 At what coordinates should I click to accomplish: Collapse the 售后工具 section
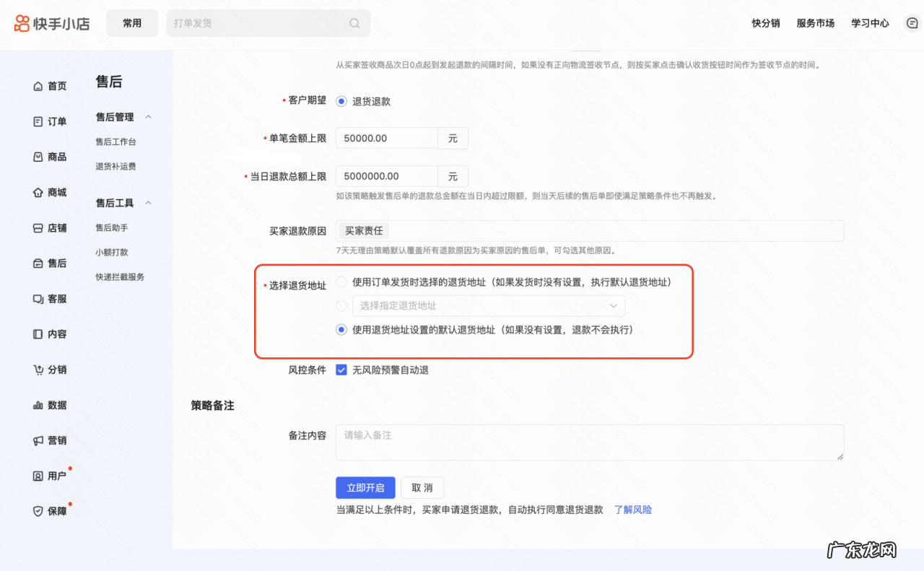point(148,203)
